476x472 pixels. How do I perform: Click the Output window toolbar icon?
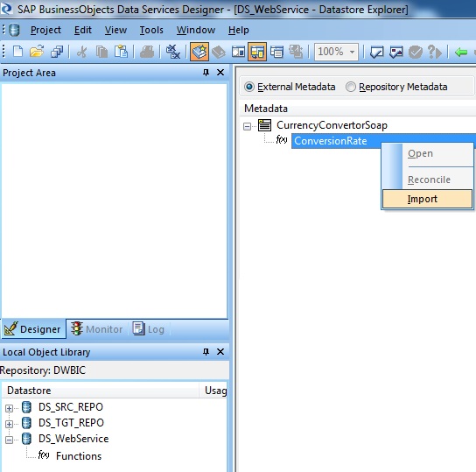click(276, 52)
